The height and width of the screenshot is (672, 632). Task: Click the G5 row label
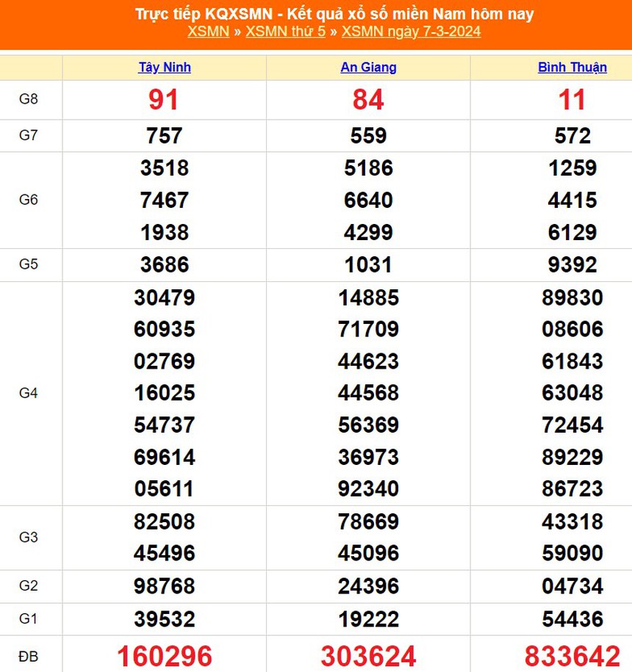point(31,265)
